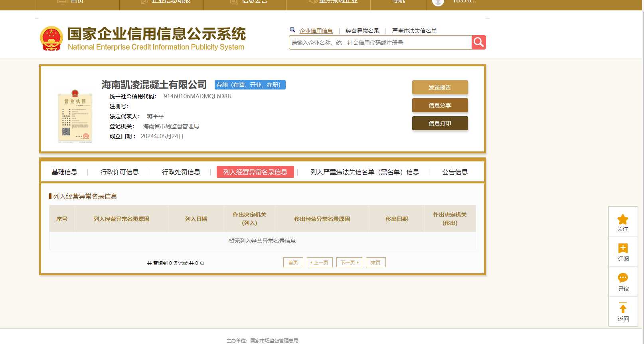
Task: Click registration authority 海南省市场监督管理局
Action: pyautogui.click(x=171, y=126)
